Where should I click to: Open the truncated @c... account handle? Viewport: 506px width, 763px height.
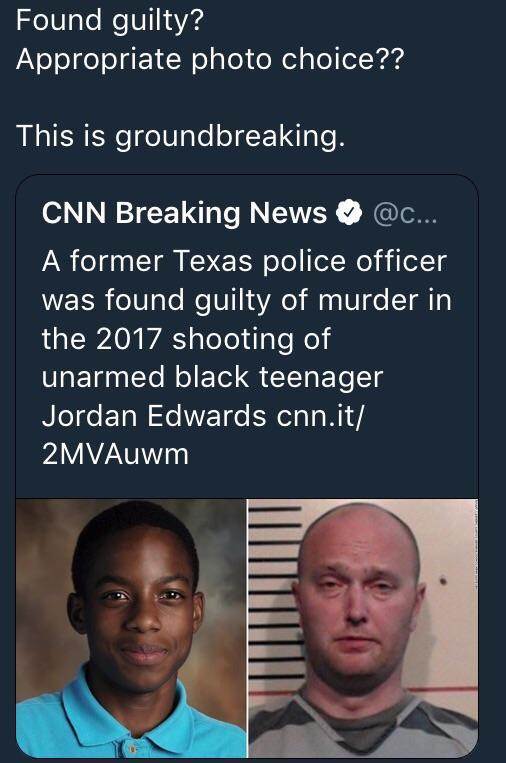(405, 214)
